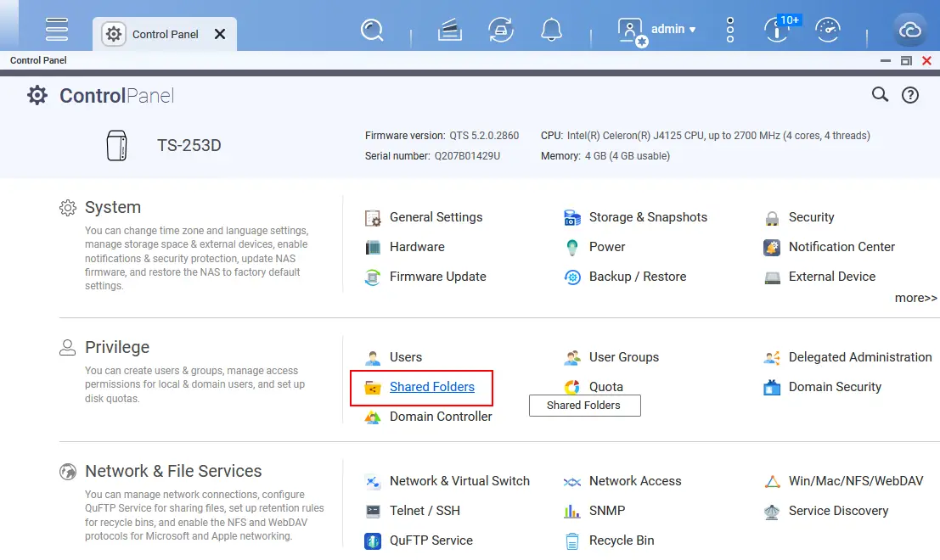
Task: Open Domain Security
Action: click(823, 387)
